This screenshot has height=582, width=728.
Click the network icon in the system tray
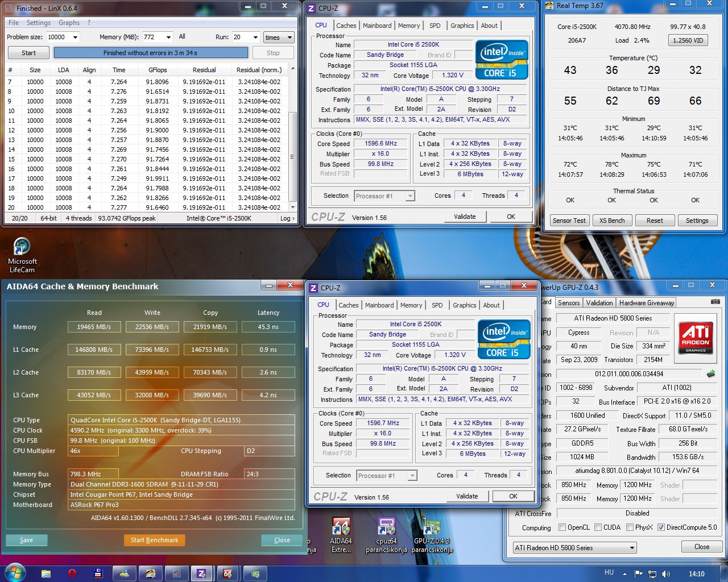[652, 574]
